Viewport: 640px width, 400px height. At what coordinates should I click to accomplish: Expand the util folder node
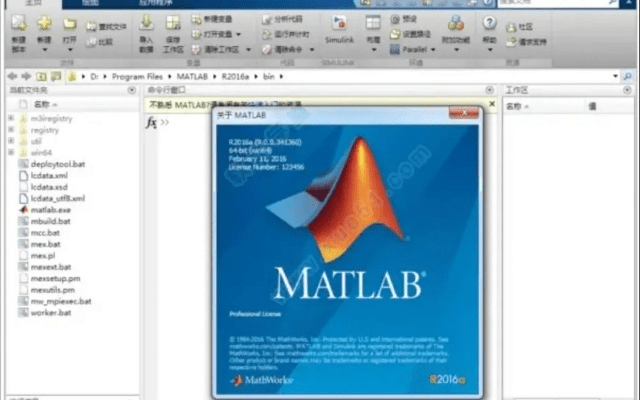(x=11, y=141)
